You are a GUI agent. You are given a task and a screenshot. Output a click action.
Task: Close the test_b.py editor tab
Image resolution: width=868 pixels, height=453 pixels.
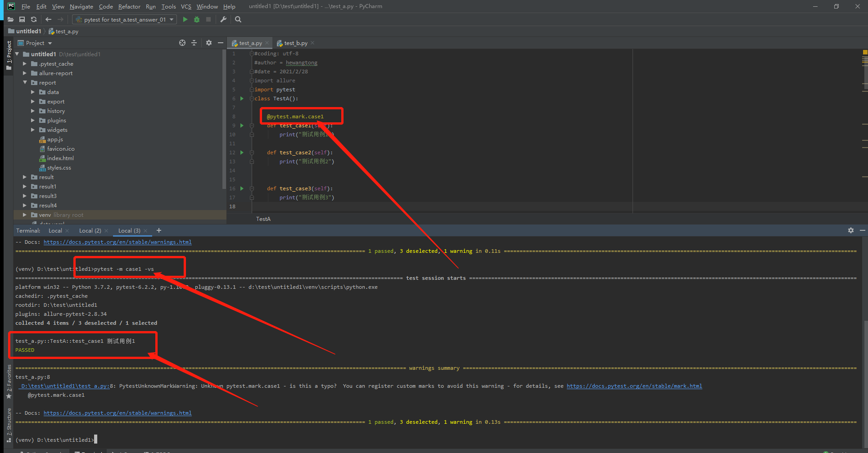tap(312, 43)
